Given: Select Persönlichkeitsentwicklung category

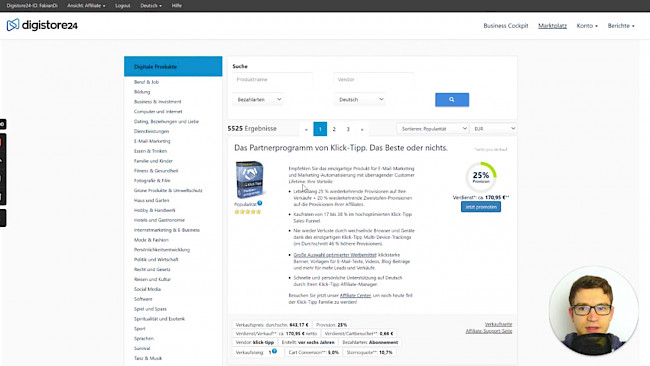Looking at the screenshot, I should point(162,250).
